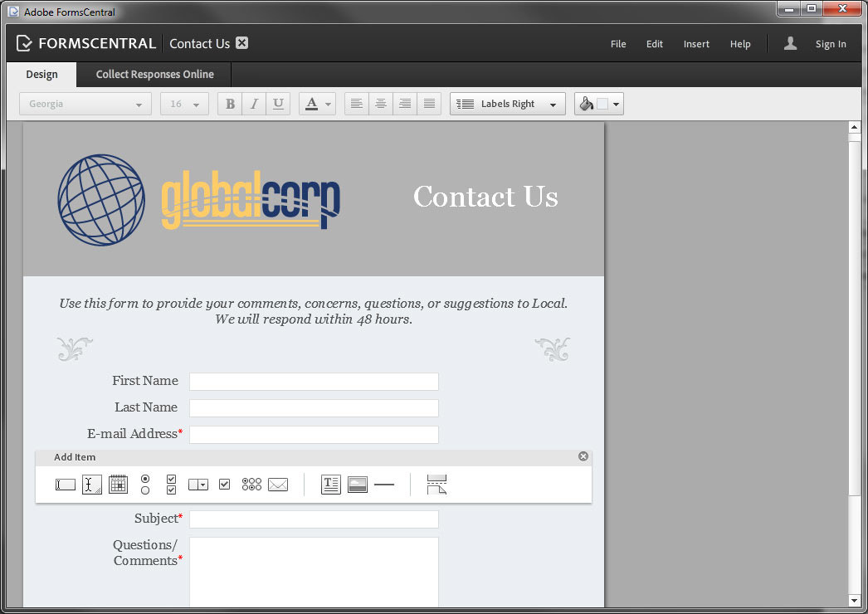Image resolution: width=868 pixels, height=614 pixels.
Task: Click the scrollbar down arrow
Action: pos(854,601)
